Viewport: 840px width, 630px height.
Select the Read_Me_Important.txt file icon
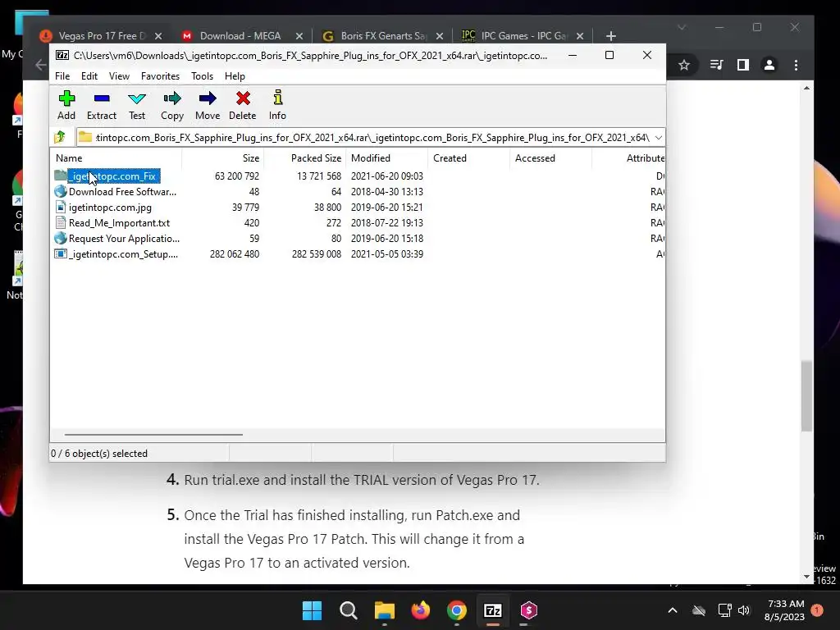click(x=61, y=223)
